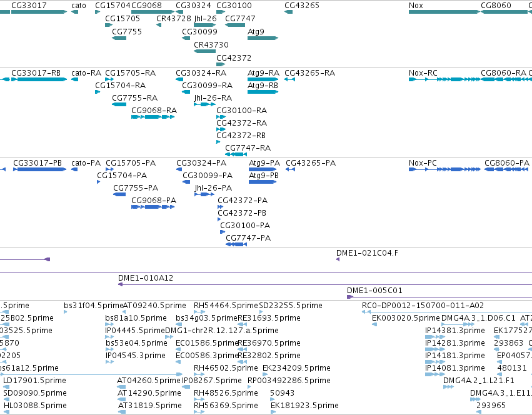Select EST 293965
Image resolution: width=532 pixels, height=415 pixels.
click(479, 412)
